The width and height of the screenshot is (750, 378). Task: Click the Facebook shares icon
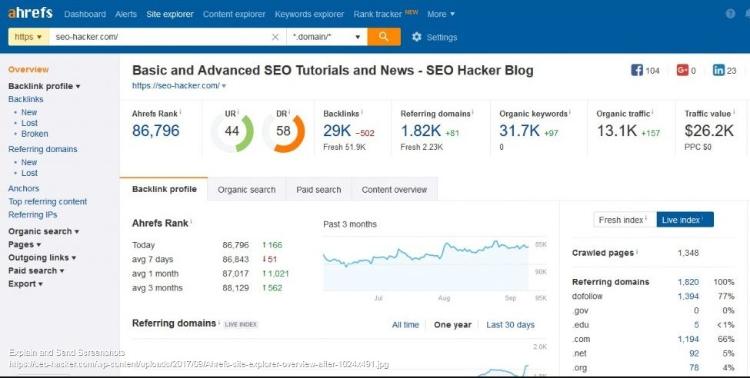(x=637, y=70)
